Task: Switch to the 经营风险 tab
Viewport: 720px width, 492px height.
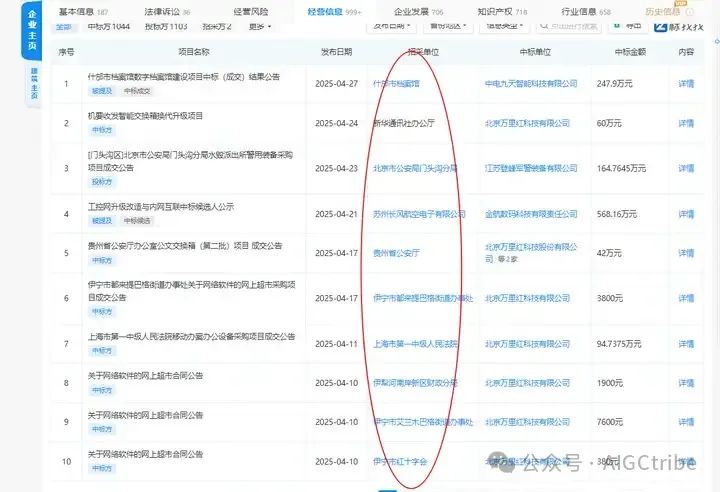Action: [x=251, y=11]
